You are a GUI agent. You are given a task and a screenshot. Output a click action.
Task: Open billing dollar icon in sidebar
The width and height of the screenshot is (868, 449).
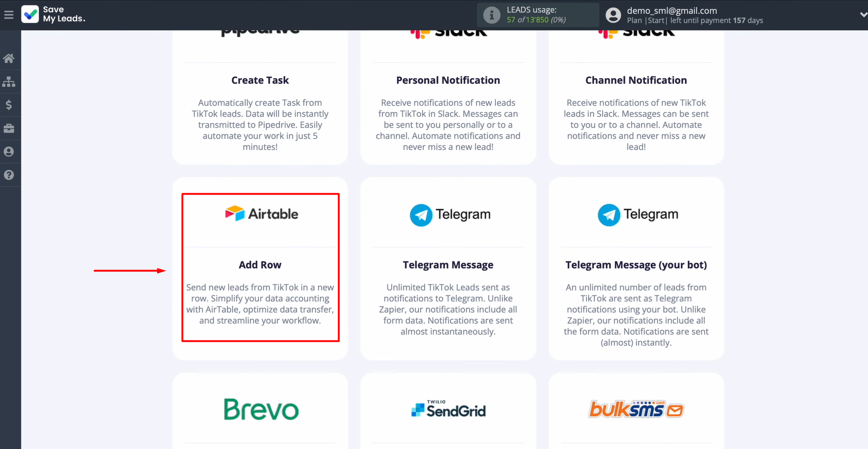(9, 105)
